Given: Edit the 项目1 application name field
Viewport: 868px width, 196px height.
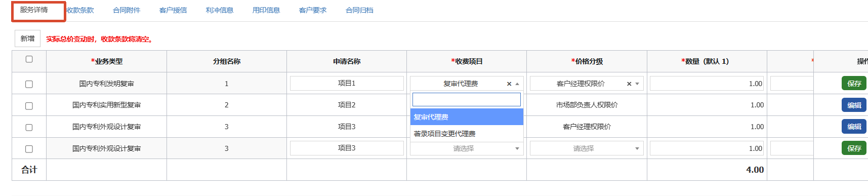Looking at the screenshot, I should 347,83.
